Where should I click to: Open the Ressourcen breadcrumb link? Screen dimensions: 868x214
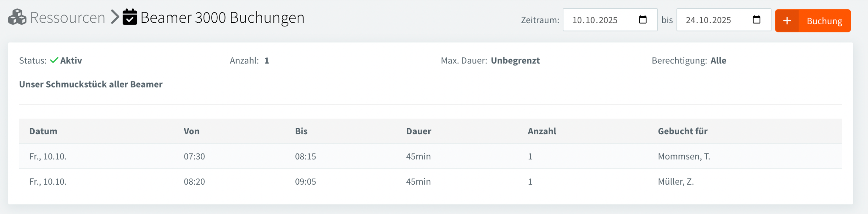click(x=67, y=17)
